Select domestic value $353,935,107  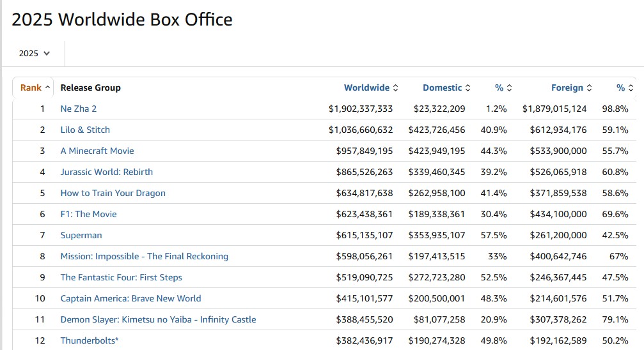coord(437,235)
